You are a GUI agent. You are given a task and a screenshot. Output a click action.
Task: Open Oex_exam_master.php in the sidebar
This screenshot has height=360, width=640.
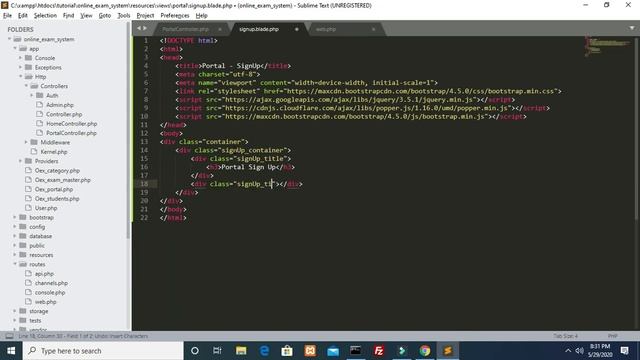click(62, 180)
